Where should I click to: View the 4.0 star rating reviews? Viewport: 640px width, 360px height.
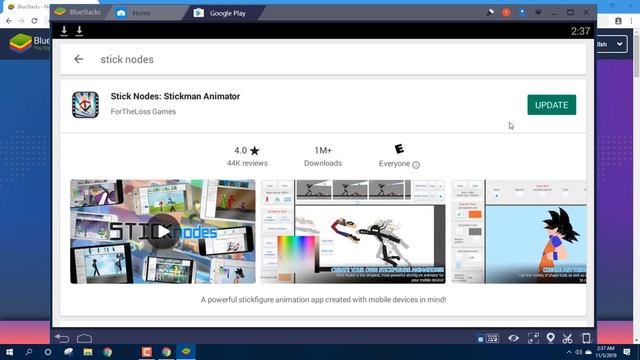coord(247,156)
